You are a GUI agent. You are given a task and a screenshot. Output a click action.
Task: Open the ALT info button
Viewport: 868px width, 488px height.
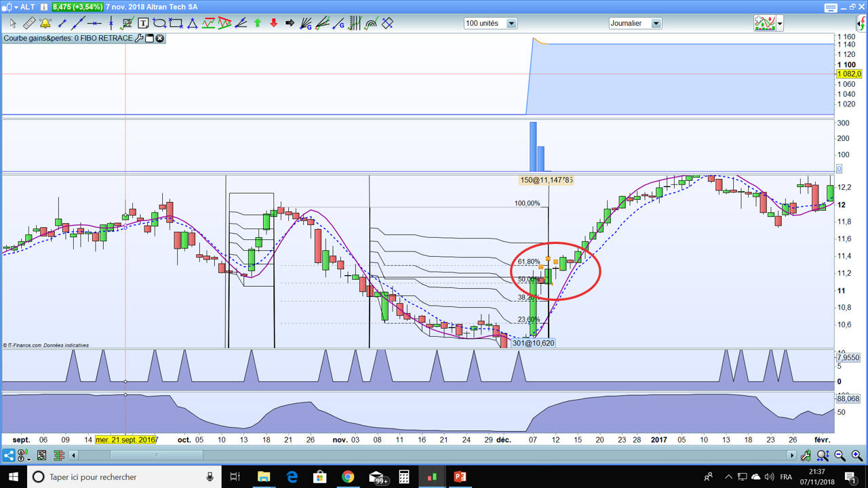(43, 7)
